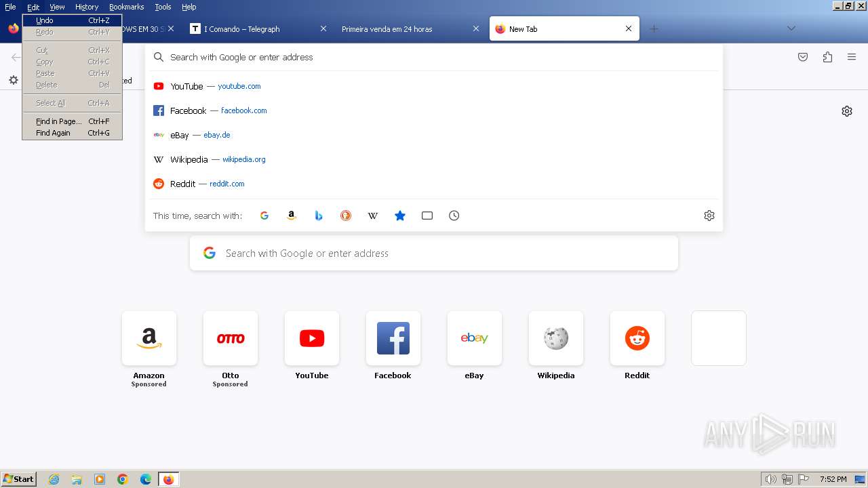The height and width of the screenshot is (488, 868).
Task: Click the address bar search field
Action: point(434,57)
